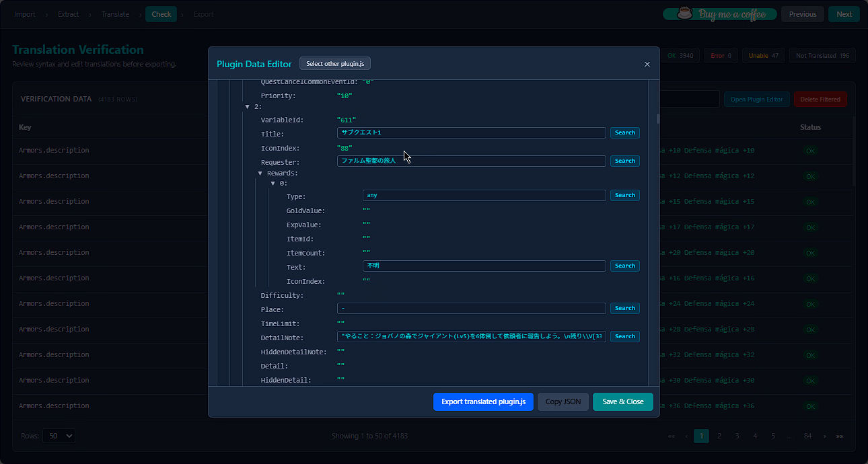Search the DetailNote field text

point(624,337)
